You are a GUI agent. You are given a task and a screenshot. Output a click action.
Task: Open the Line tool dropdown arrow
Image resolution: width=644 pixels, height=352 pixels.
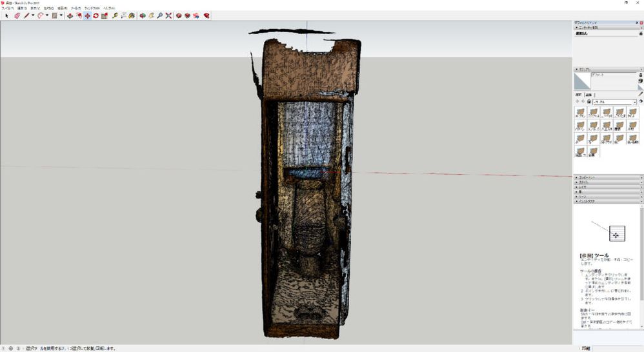(33, 15)
